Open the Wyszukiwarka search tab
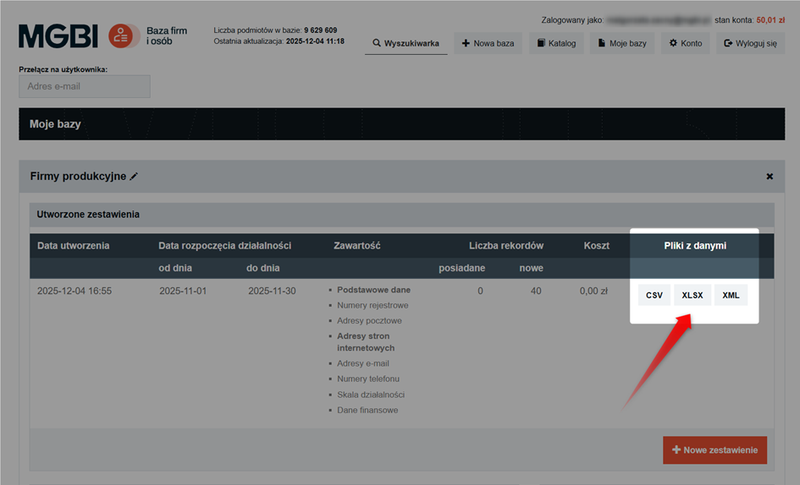The width and height of the screenshot is (800, 485). point(405,44)
